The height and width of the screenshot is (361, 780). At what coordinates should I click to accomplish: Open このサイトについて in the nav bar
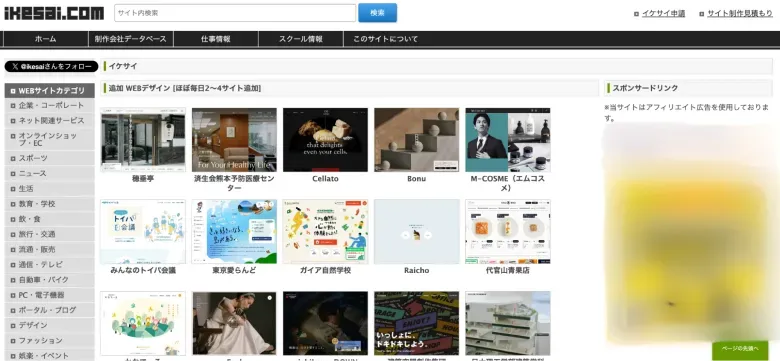[x=386, y=39]
